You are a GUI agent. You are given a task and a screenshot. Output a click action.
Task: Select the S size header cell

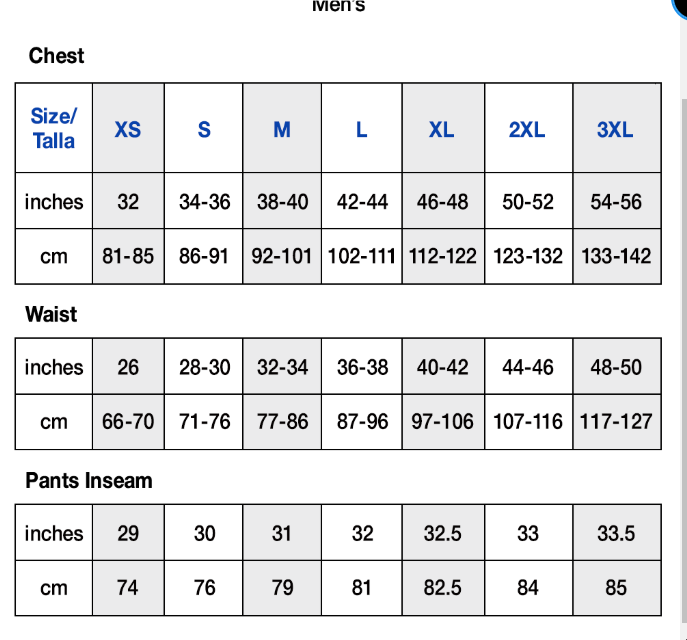coord(204,129)
